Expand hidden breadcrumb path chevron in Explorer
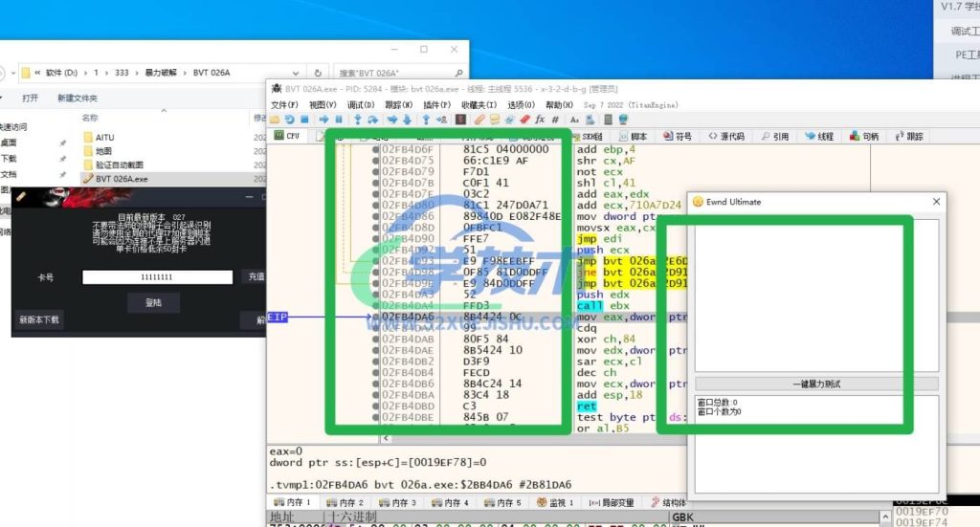The image size is (980, 527). tap(37, 73)
